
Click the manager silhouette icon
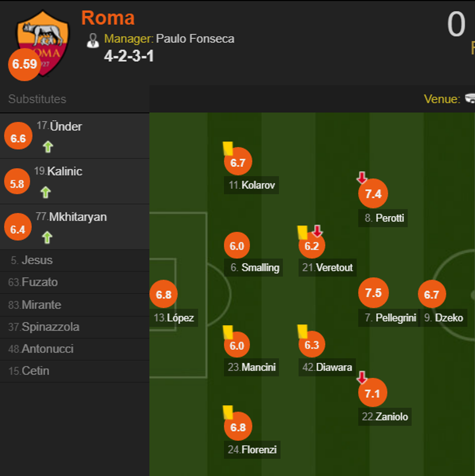coord(93,40)
